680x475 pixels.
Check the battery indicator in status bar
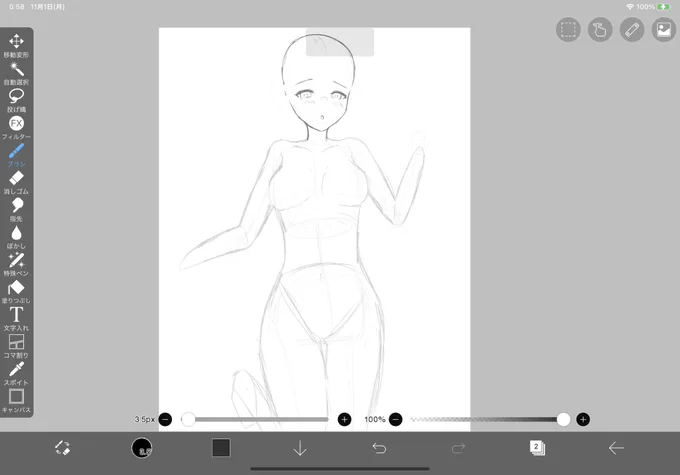(664, 7)
